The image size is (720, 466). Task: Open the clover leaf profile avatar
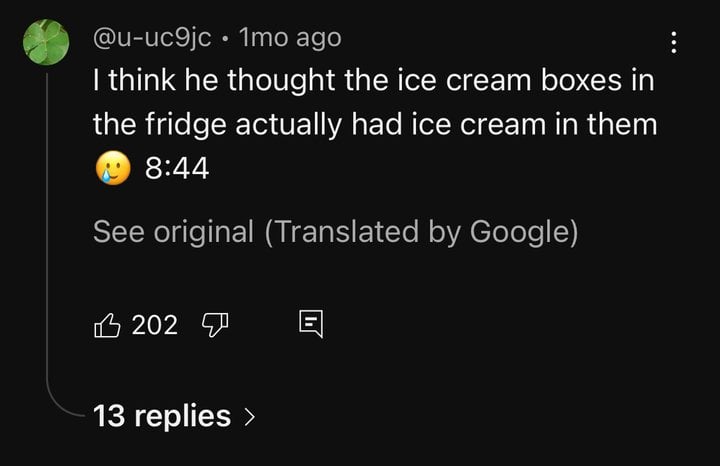coord(47,45)
